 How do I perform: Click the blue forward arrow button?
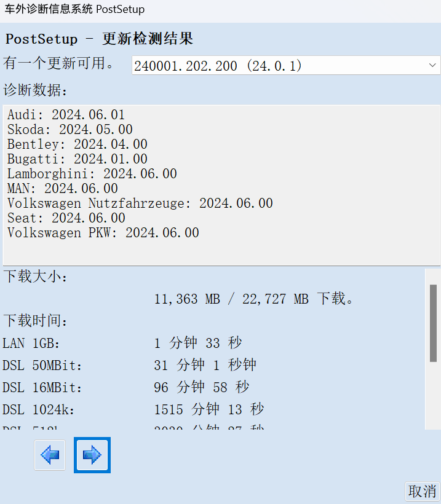(92, 455)
